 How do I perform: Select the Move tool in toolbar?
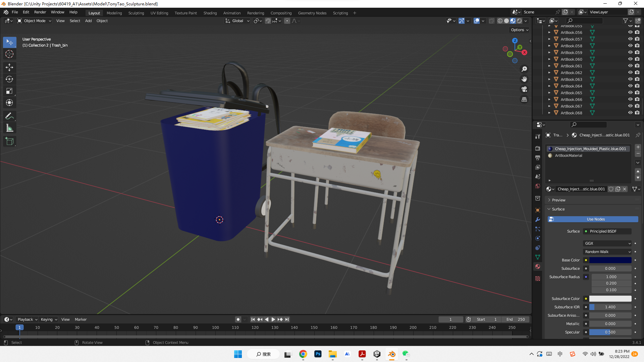pyautogui.click(x=9, y=67)
